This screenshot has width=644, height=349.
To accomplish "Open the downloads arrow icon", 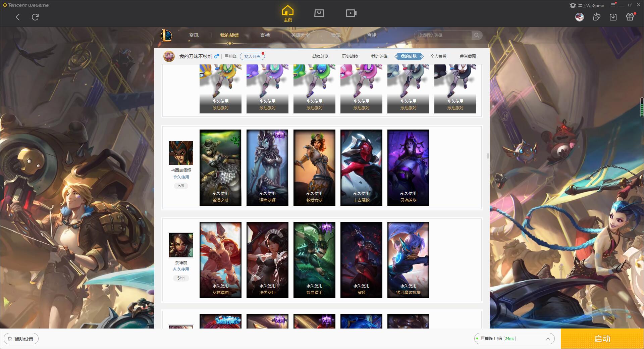I will click(x=613, y=17).
